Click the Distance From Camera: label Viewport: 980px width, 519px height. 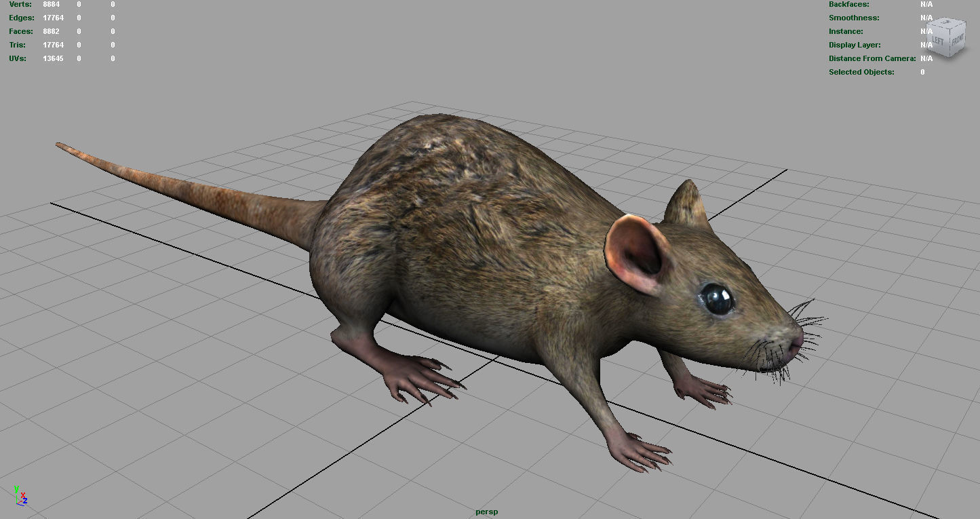872,58
